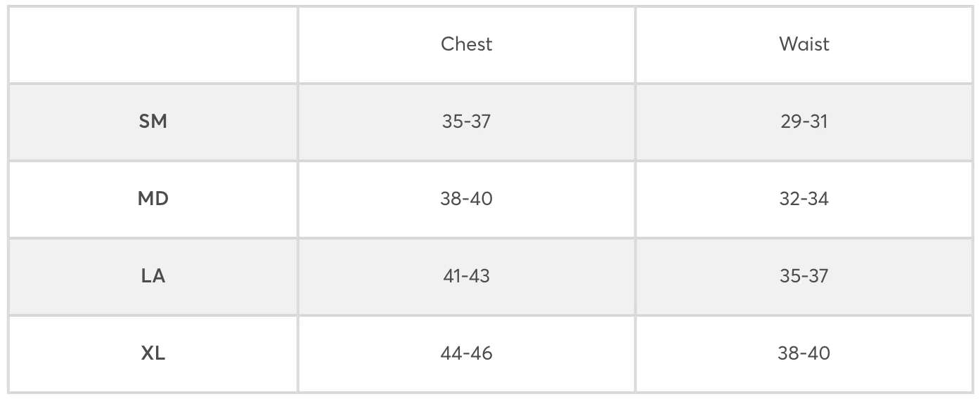
Task: Select the chest cell in the Small row
Action: tap(467, 122)
